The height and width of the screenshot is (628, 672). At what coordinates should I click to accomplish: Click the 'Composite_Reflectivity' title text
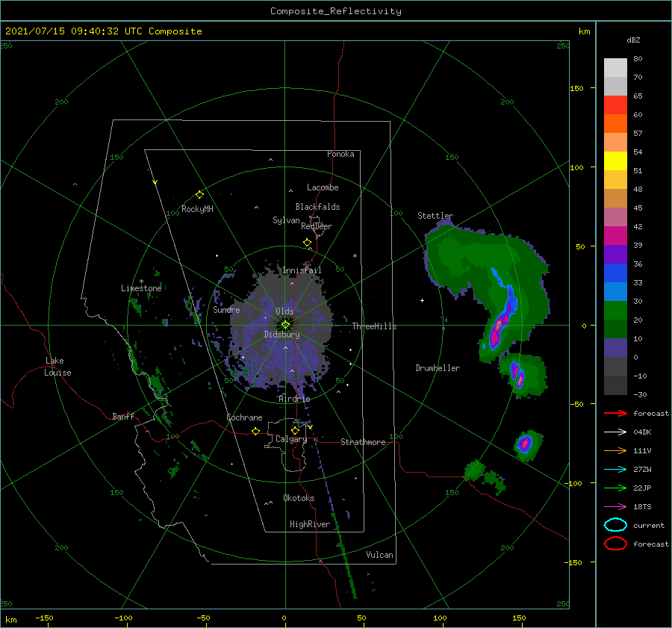(x=336, y=11)
